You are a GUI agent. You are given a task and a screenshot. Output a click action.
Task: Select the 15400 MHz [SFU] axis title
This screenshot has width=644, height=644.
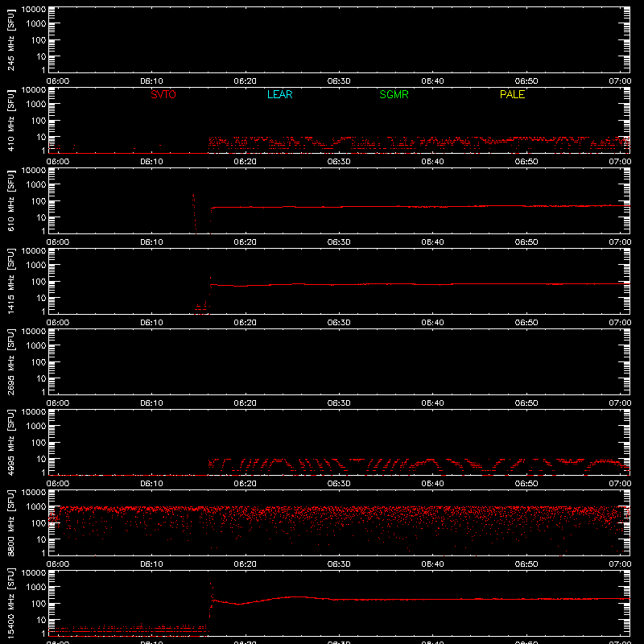(x=10, y=603)
